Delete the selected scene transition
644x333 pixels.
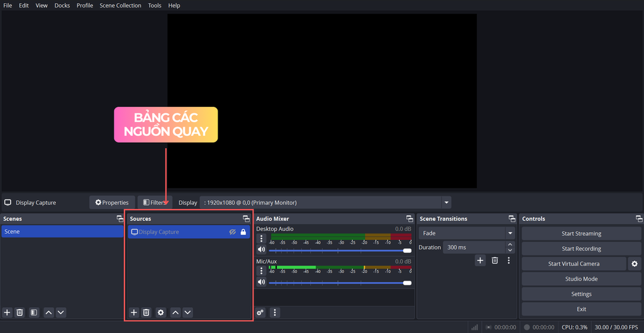pyautogui.click(x=495, y=260)
